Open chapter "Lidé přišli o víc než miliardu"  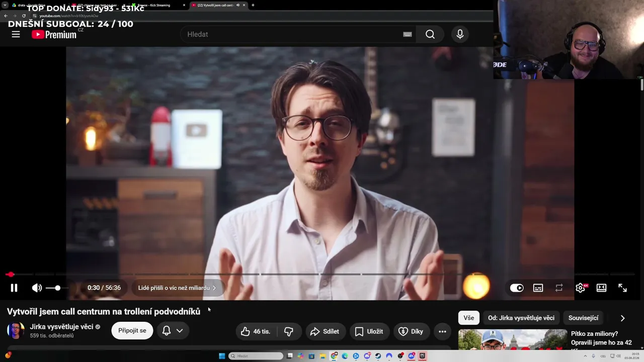point(177,288)
